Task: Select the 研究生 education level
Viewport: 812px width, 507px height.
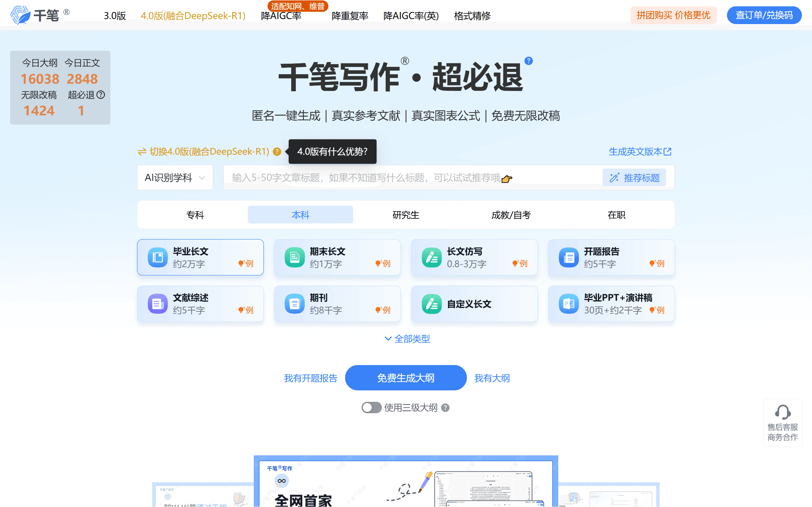Action: click(x=406, y=215)
